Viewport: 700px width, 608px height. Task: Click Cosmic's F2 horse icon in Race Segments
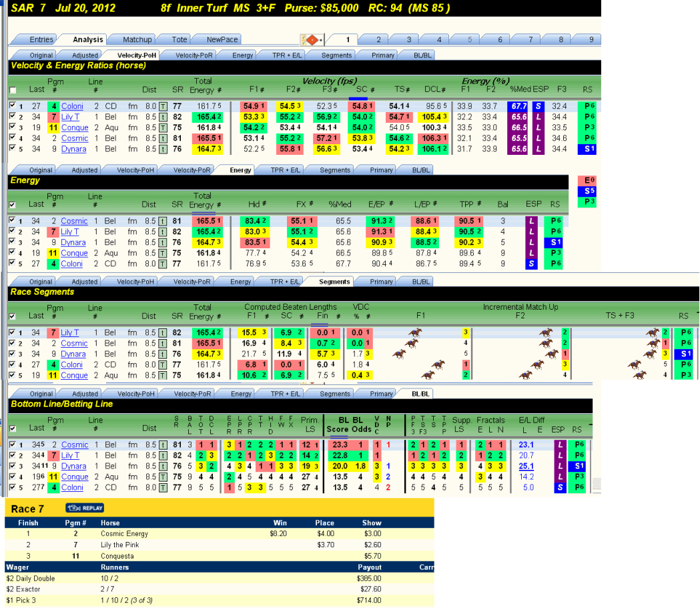(x=546, y=343)
